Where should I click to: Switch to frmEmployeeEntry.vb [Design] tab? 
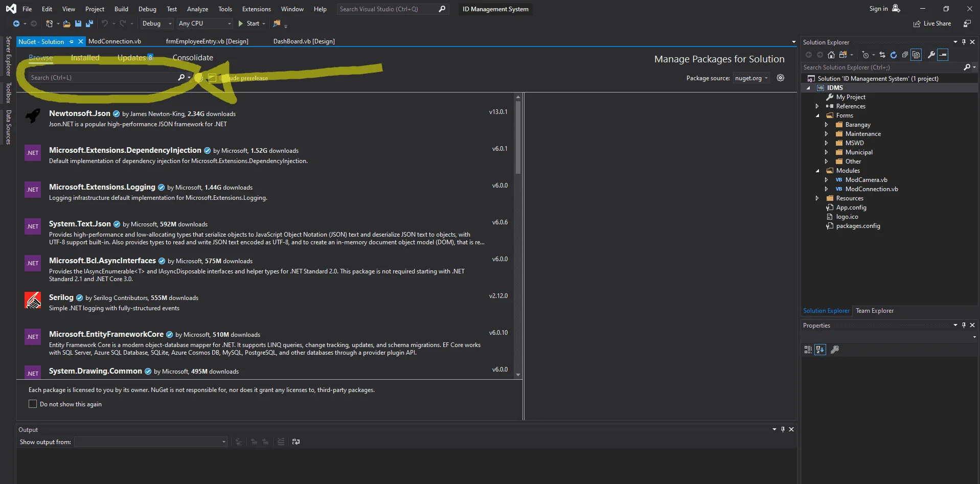pos(207,41)
